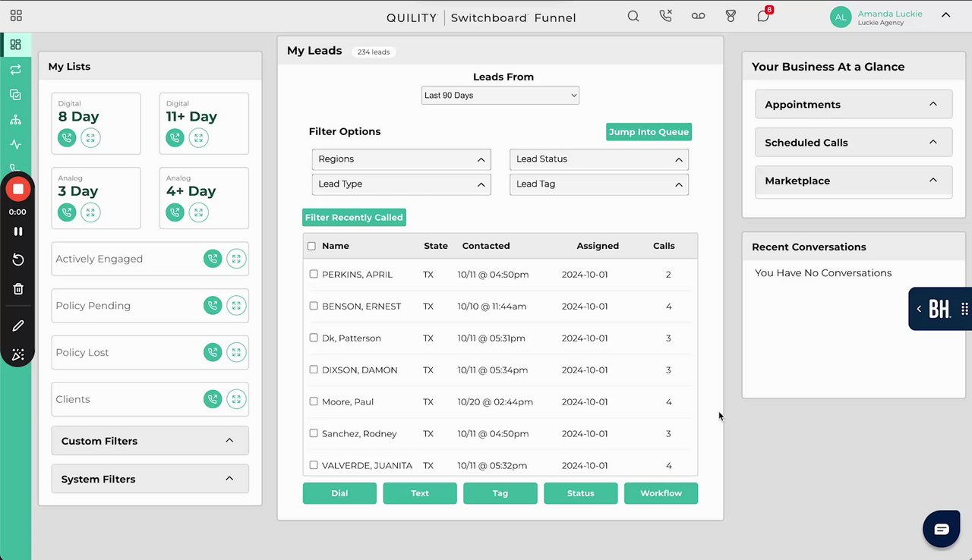Click Jump Into Queue button
Image resolution: width=972 pixels, height=560 pixels.
click(x=649, y=132)
